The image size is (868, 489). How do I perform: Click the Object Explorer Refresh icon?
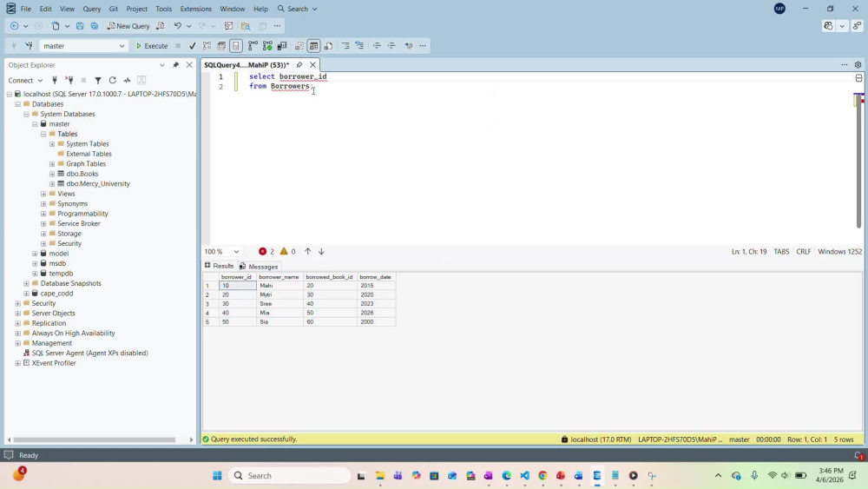click(x=112, y=80)
